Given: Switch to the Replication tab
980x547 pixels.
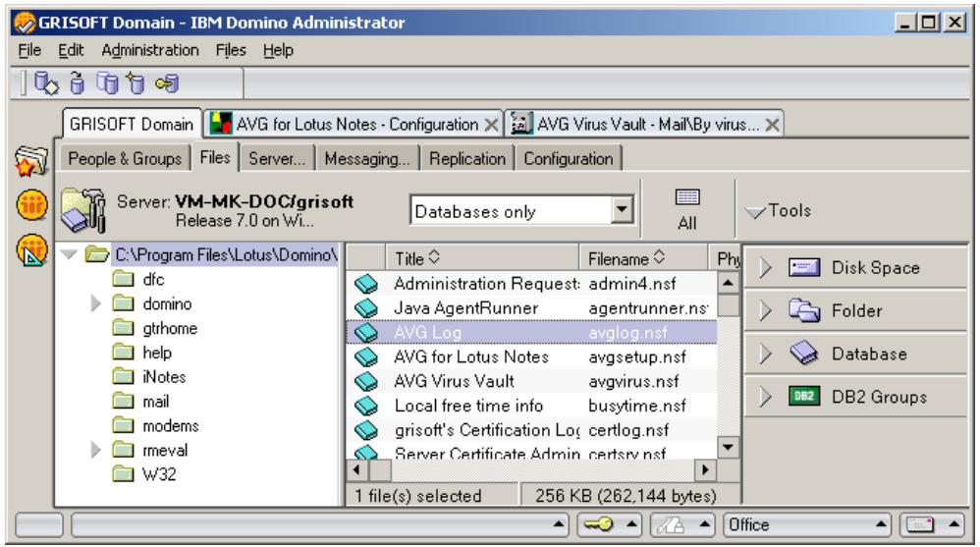Looking at the screenshot, I should (x=466, y=159).
